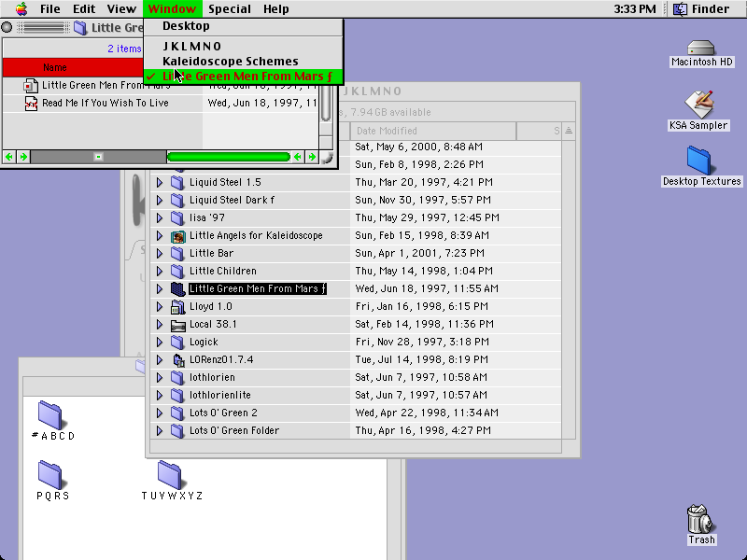Click the Logick folder icon

coord(177,342)
